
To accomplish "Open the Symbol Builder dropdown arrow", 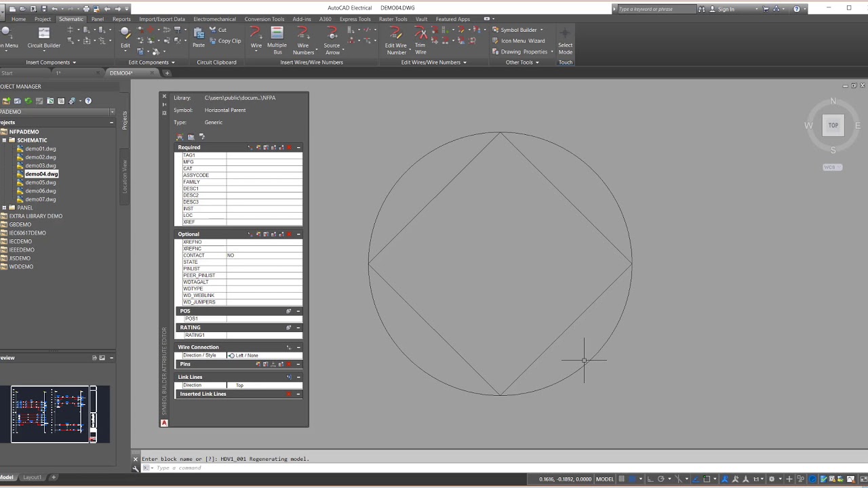I will [x=541, y=30].
